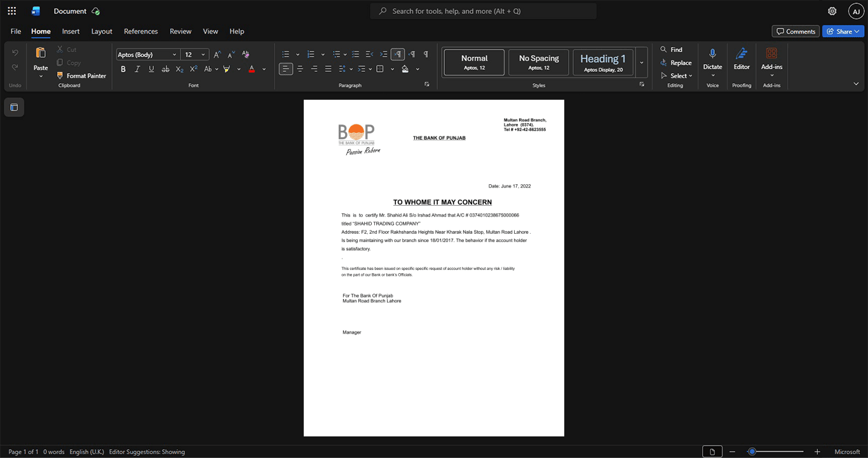Apply numbered list
The height and width of the screenshot is (458, 868).
[x=311, y=55]
